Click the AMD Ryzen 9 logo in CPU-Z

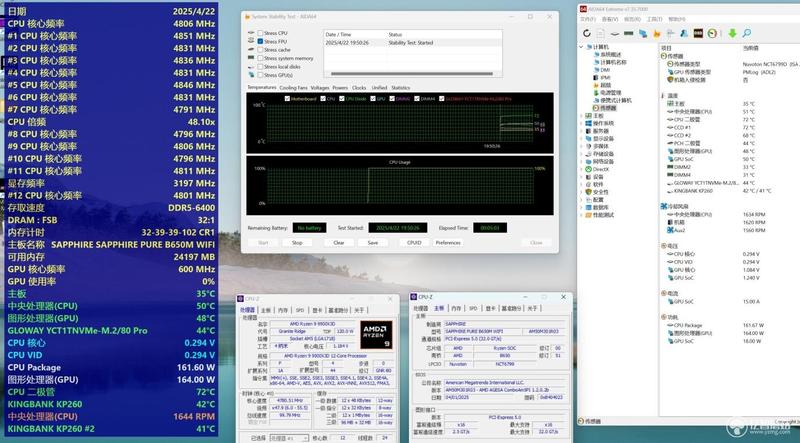click(376, 335)
